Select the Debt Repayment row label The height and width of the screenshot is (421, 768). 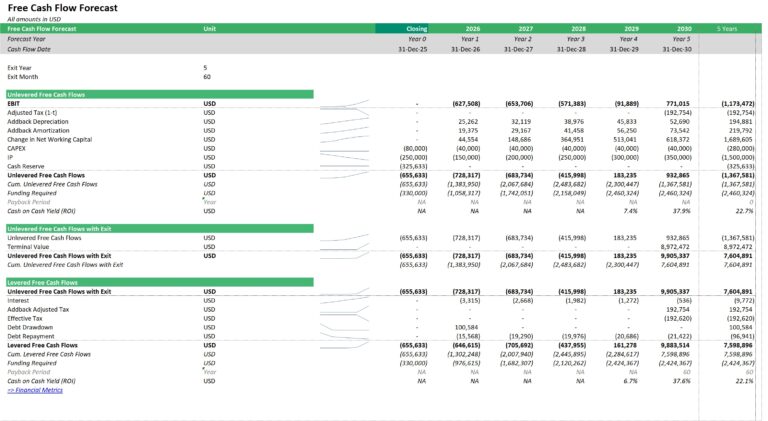[x=31, y=336]
